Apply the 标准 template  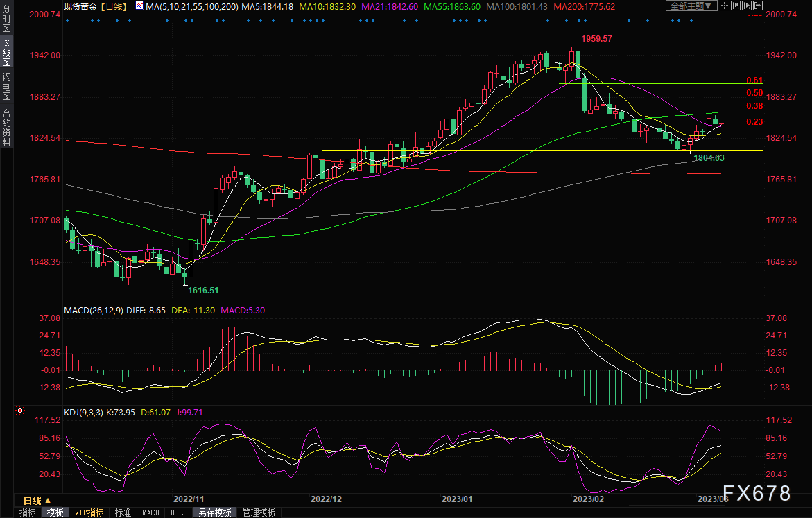123,512
